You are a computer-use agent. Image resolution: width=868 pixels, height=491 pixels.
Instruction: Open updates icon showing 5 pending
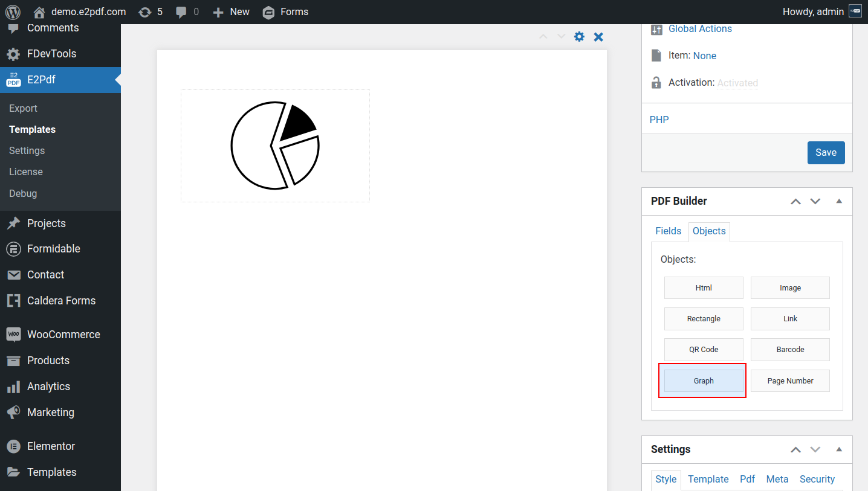[x=151, y=12]
